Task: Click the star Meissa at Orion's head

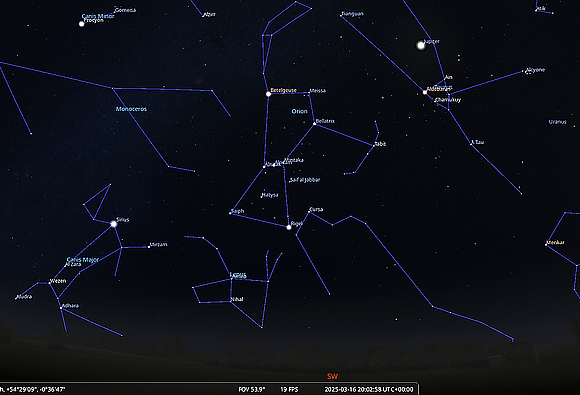Action: click(309, 92)
